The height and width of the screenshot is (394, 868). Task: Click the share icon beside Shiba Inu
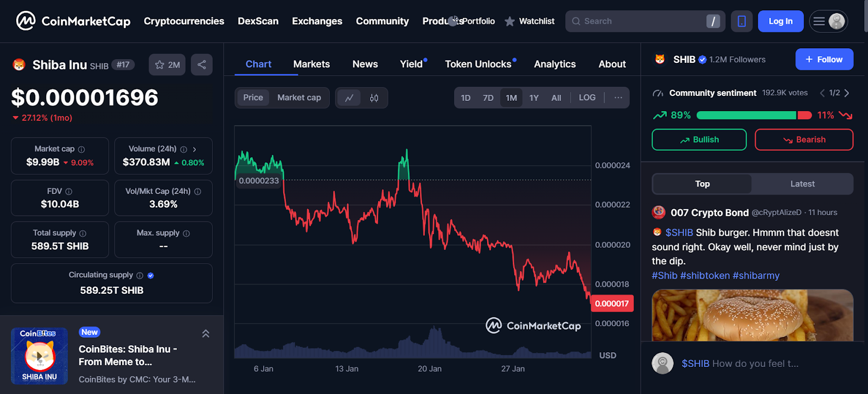[x=202, y=64]
